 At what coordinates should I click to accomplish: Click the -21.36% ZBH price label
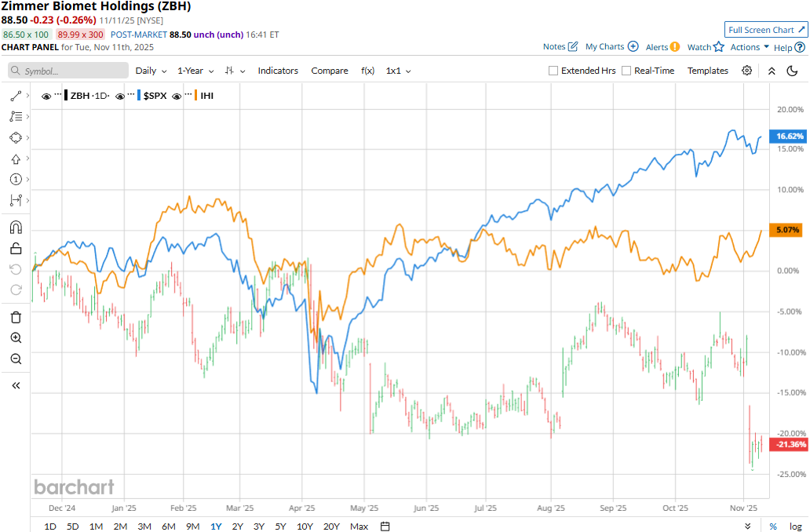click(x=789, y=444)
